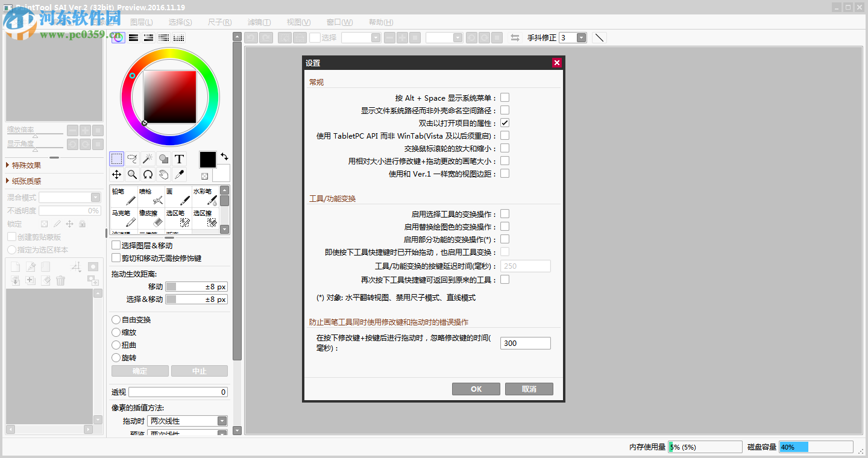The width and height of the screenshot is (868, 458).
Task: Select the 旋转 transform radio button
Action: (116, 357)
